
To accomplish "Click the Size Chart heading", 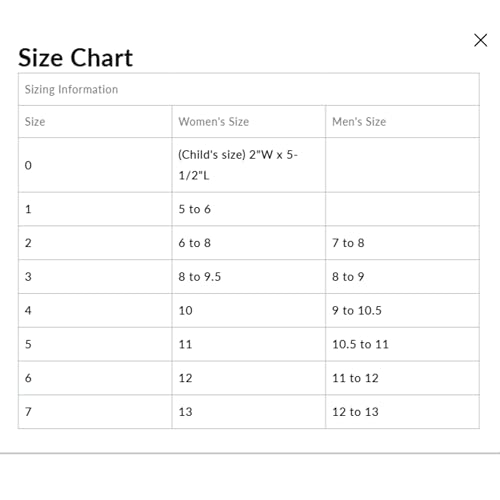I will pyautogui.click(x=75, y=58).
